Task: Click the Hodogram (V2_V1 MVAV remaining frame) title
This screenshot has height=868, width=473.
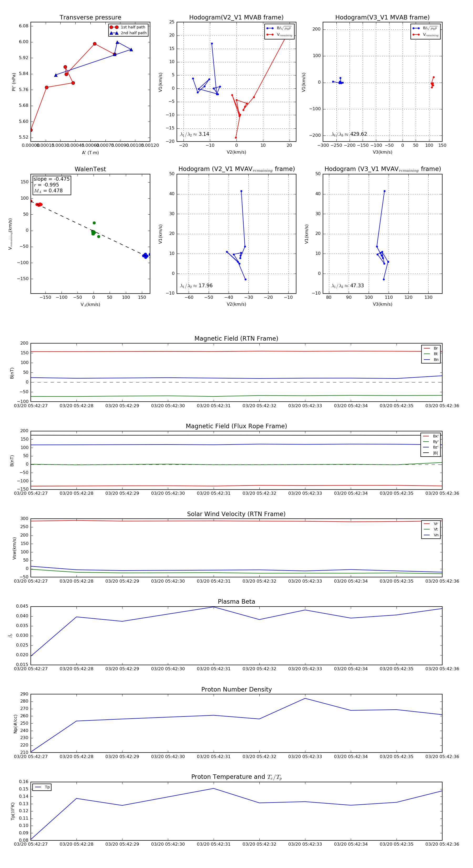Action: (x=236, y=169)
